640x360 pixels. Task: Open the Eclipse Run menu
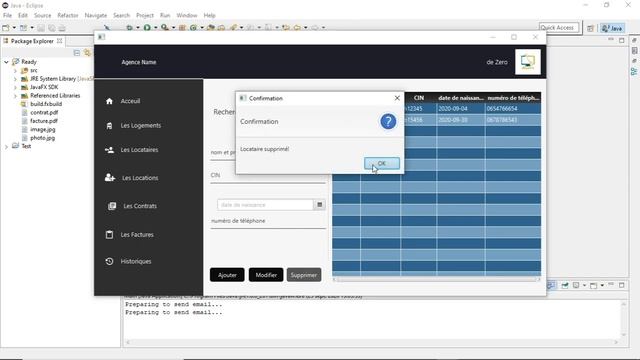(x=165, y=15)
